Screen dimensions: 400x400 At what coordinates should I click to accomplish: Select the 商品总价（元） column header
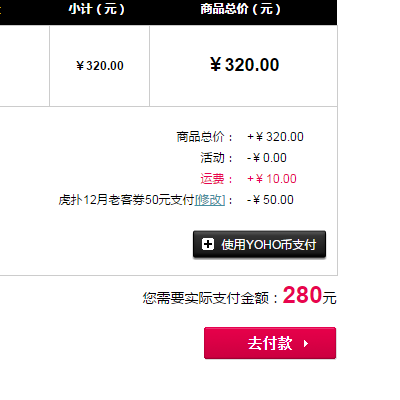(241, 9)
